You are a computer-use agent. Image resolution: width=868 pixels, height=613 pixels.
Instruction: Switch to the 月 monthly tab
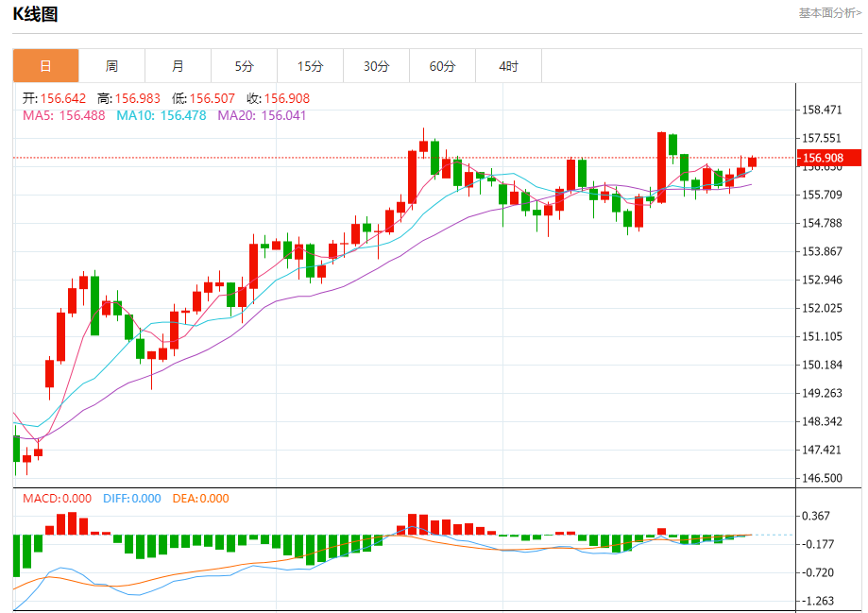[x=178, y=66]
